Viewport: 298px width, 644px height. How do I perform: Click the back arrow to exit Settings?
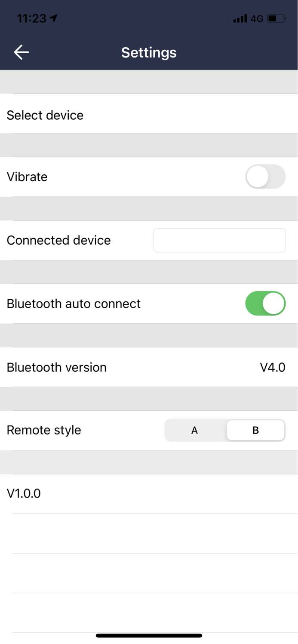20,52
